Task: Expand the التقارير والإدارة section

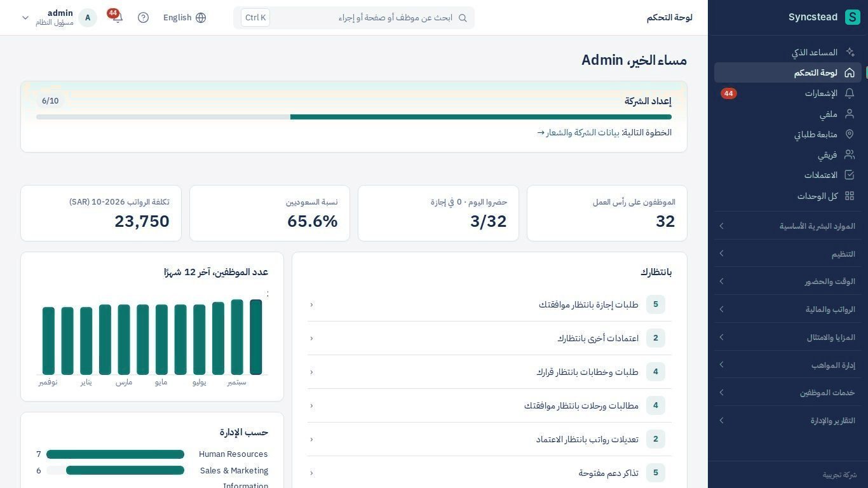Action: coord(788,421)
